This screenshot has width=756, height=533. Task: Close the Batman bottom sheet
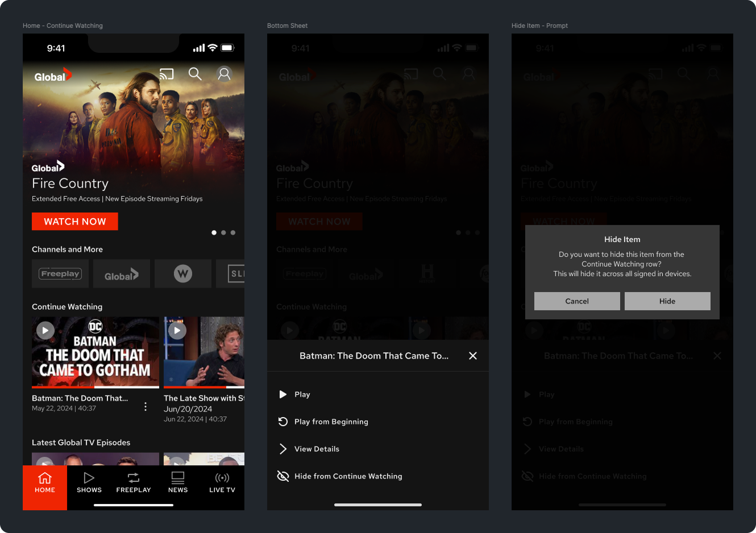473,356
